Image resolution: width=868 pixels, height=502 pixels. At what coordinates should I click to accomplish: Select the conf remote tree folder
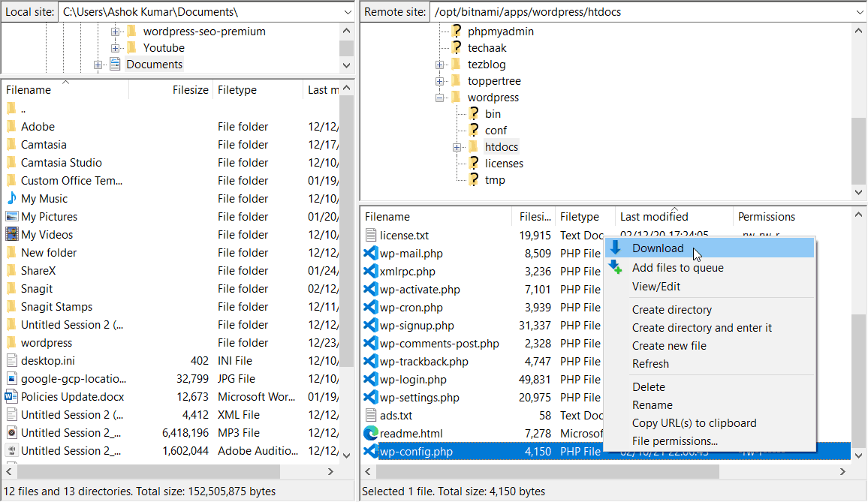[x=496, y=130]
